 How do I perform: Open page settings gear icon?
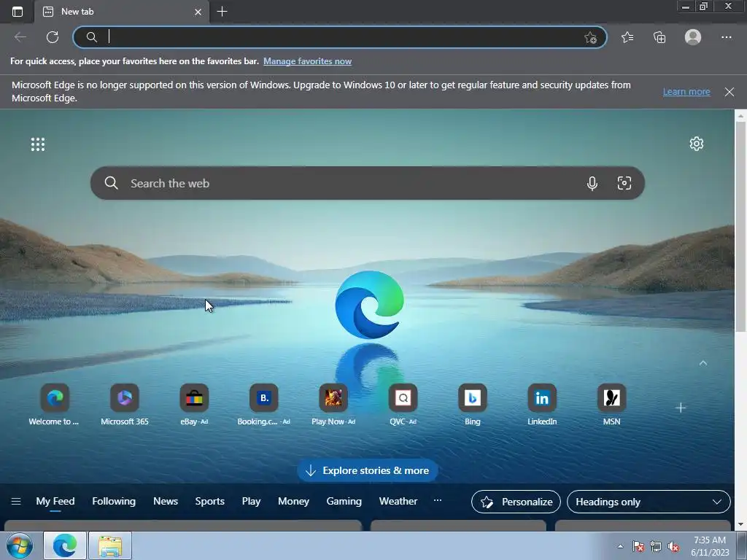pos(697,144)
